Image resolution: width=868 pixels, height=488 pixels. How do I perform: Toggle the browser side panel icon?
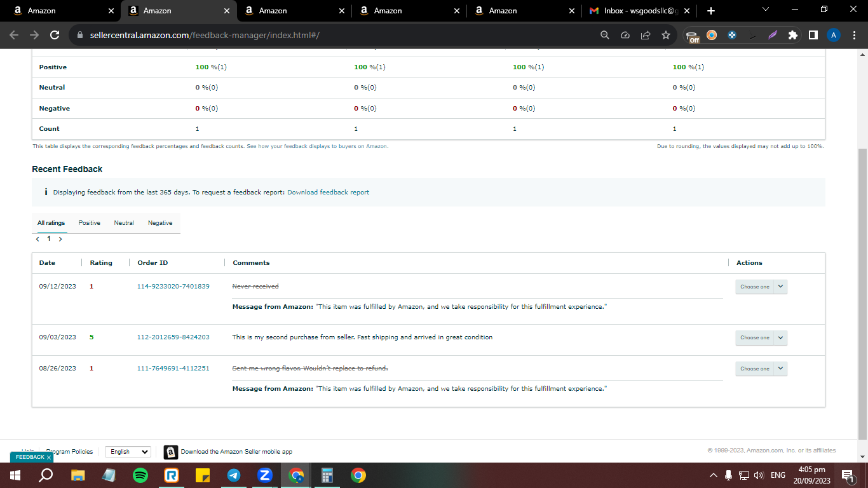point(813,35)
